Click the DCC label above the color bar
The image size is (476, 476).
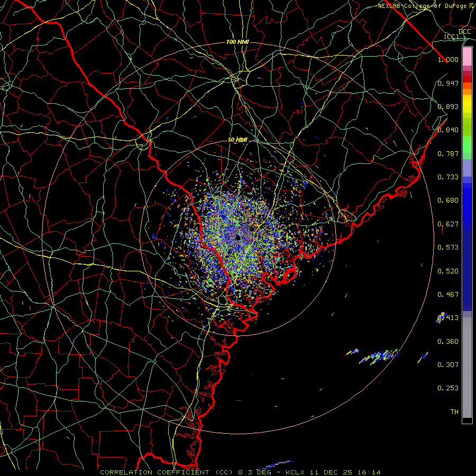coord(464,32)
